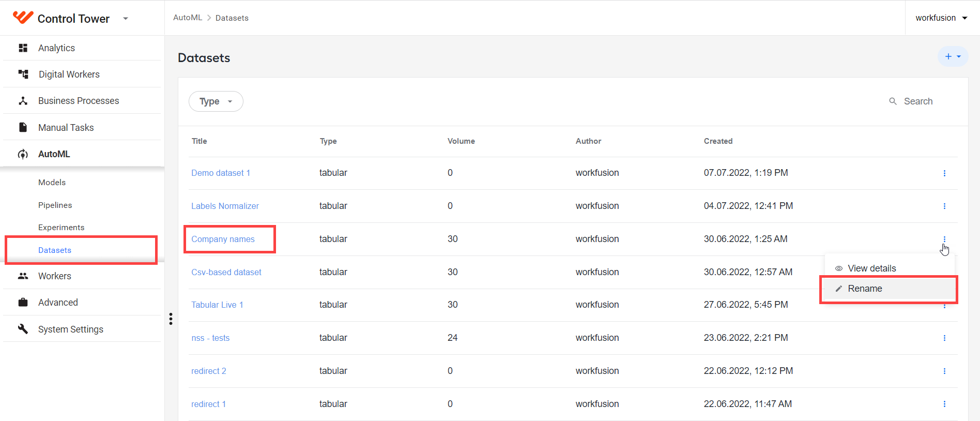Click the Author column header
The width and height of the screenshot is (980, 421).
click(588, 141)
